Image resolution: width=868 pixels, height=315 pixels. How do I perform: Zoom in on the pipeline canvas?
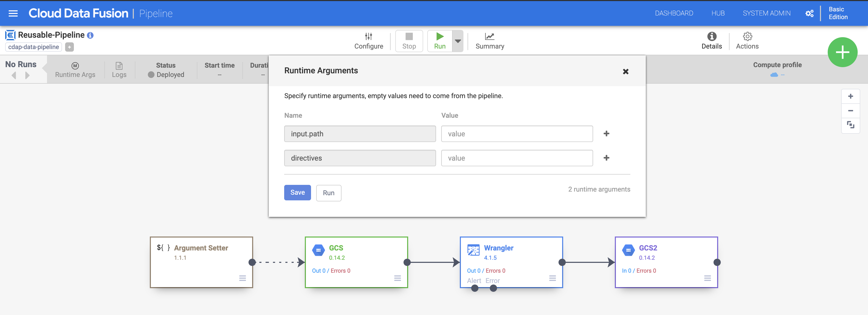tap(850, 96)
